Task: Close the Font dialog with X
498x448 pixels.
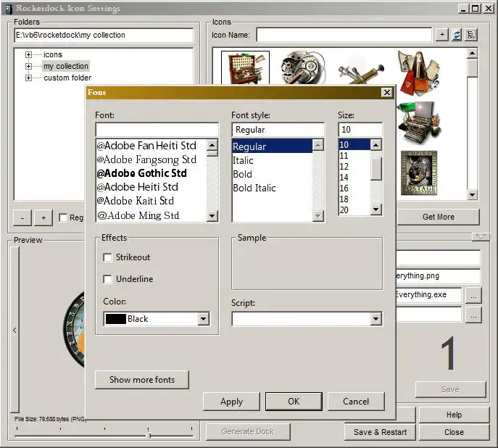Action: coord(387,92)
